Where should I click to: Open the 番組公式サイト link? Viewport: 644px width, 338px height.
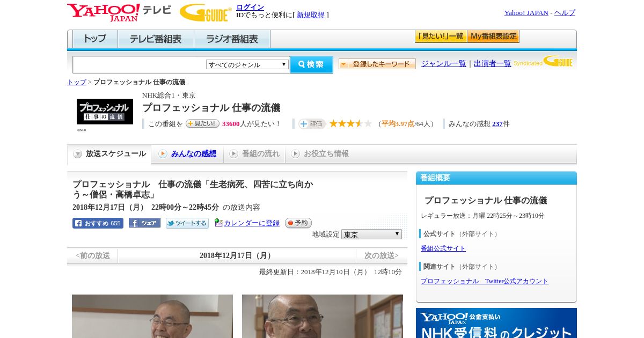[443, 248]
